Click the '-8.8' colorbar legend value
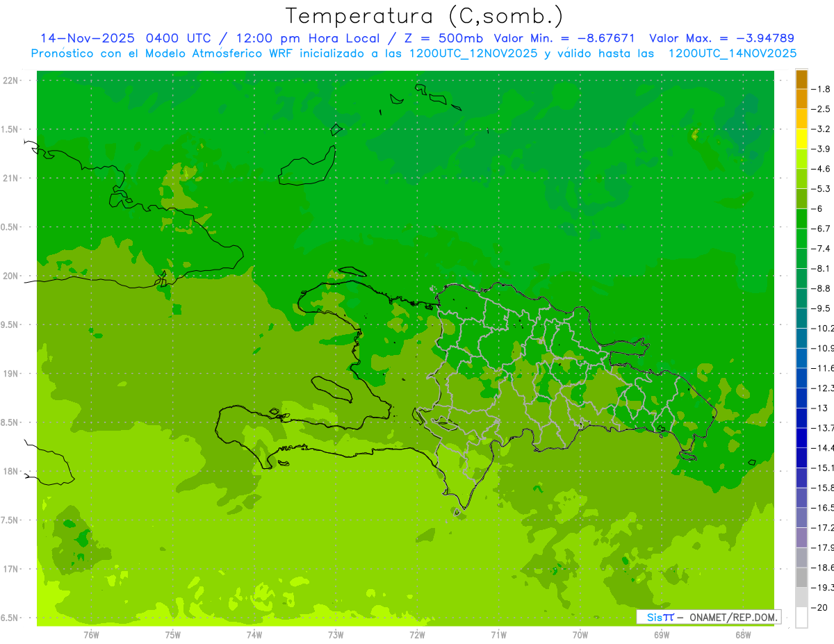Image resolution: width=834 pixels, height=644 pixels. click(821, 288)
